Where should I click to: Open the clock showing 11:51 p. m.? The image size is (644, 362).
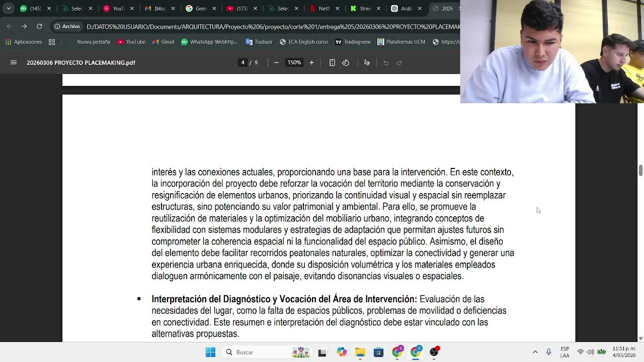tap(624, 352)
